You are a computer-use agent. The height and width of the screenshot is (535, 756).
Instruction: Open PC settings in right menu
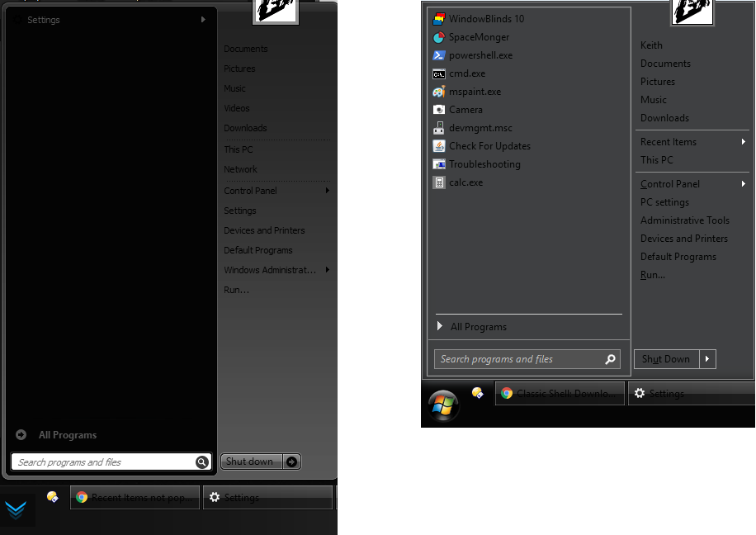664,202
